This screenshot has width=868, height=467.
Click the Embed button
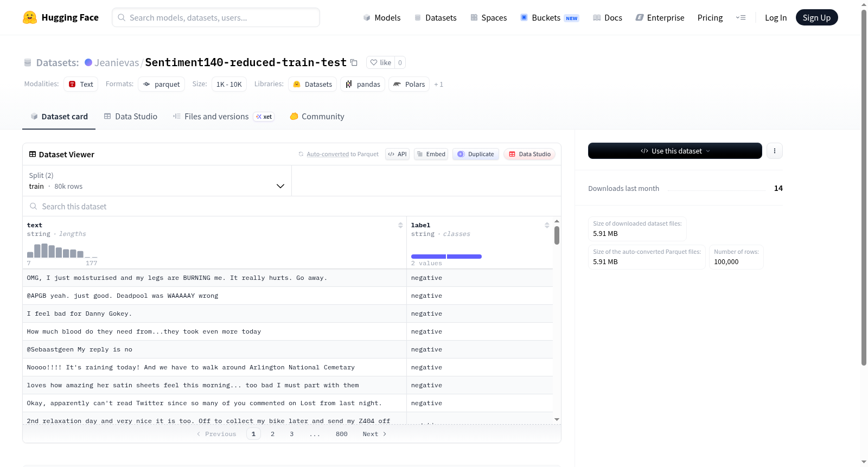(x=431, y=154)
